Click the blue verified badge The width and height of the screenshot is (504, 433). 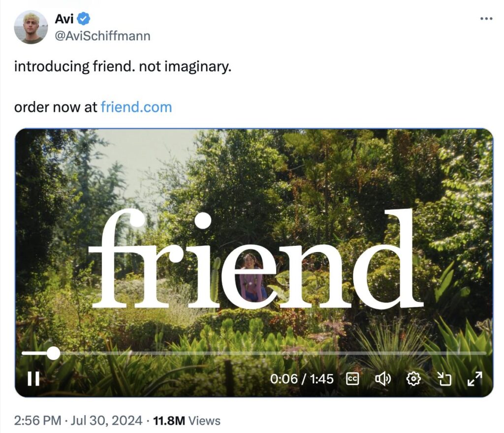(x=84, y=19)
